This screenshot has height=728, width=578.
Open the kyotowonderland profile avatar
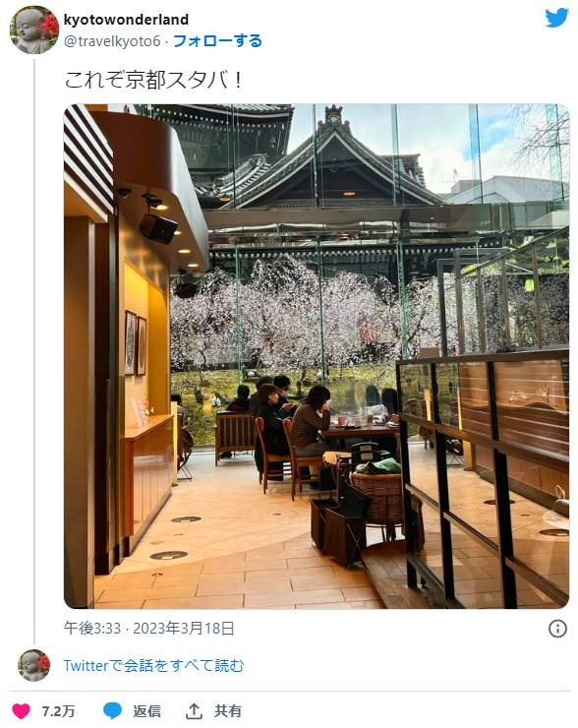point(34,30)
